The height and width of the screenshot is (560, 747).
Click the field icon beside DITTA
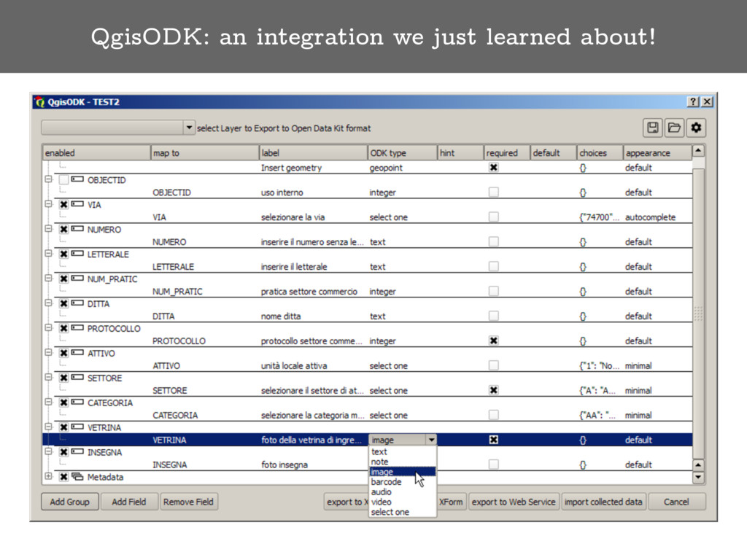(77, 303)
